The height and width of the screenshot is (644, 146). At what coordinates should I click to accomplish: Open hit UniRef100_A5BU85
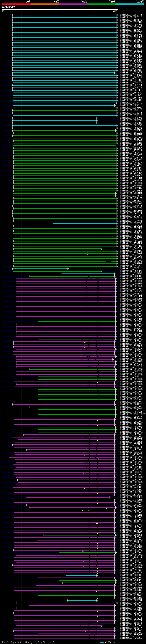coord(131,128)
